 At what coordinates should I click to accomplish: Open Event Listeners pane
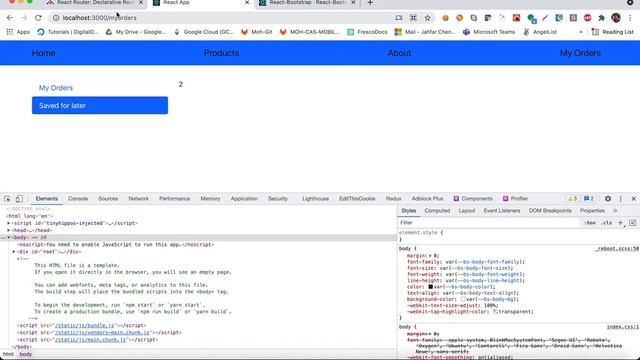[502, 211]
